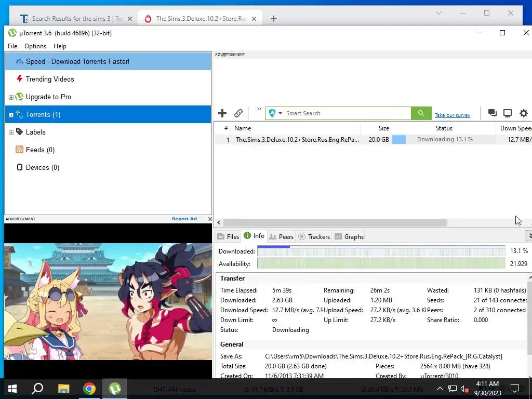Click the Speed gauge icon

[20, 61]
